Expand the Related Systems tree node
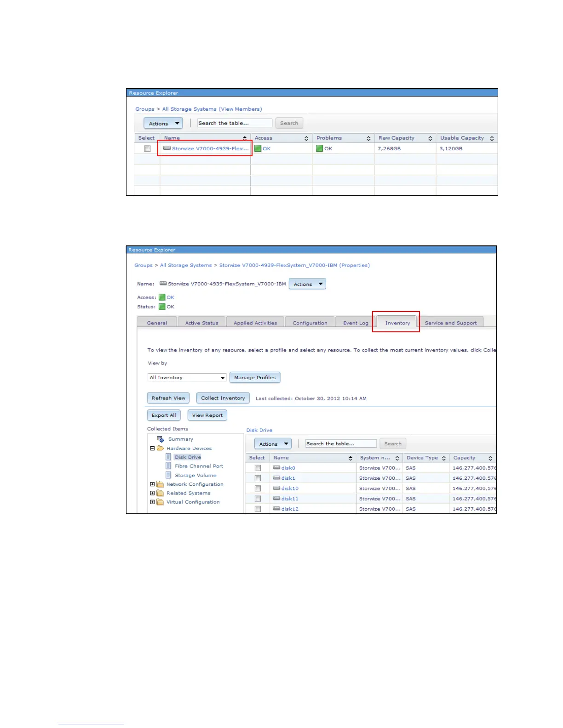The width and height of the screenshot is (563, 728). pyautogui.click(x=152, y=493)
